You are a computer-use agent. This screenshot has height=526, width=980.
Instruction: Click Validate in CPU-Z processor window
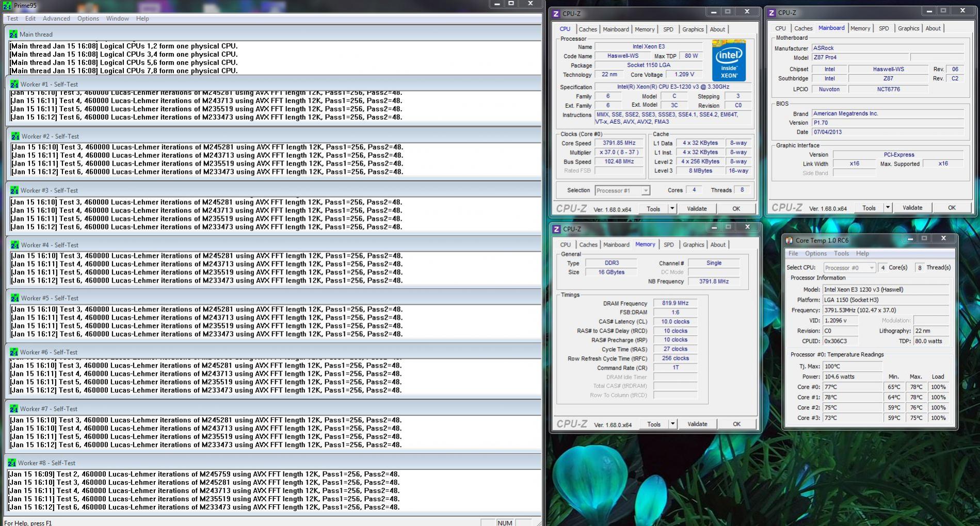pos(697,209)
